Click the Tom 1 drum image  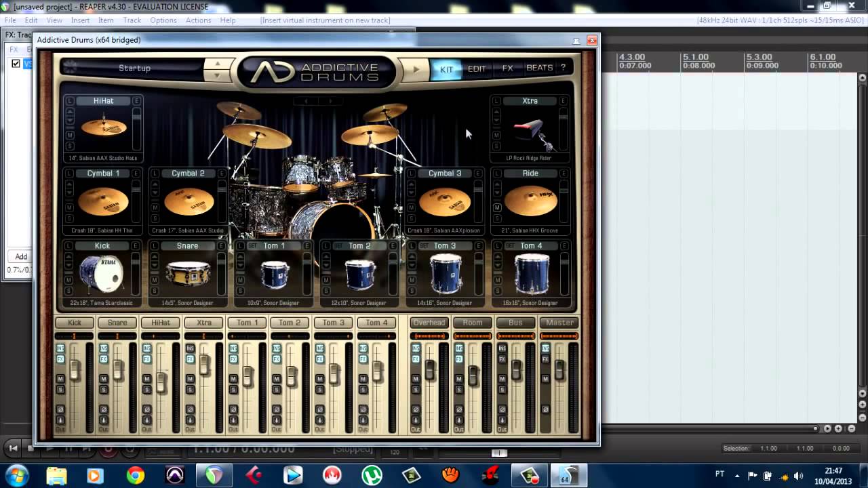(274, 275)
